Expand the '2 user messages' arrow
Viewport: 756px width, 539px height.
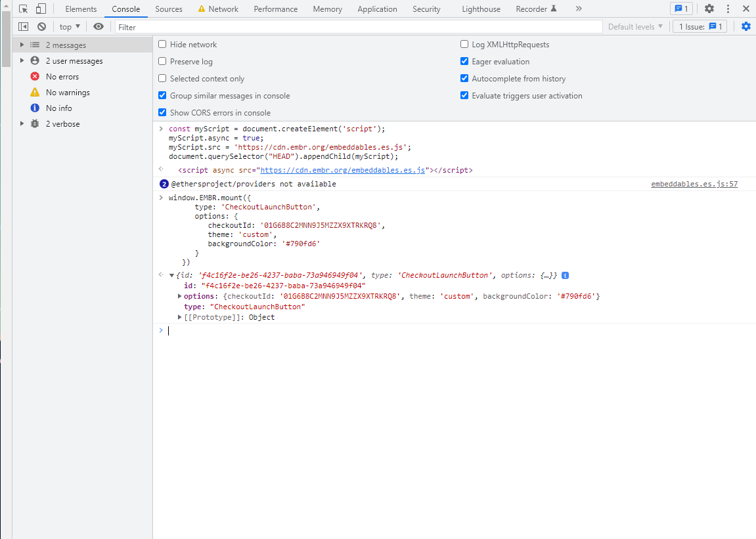click(22, 61)
